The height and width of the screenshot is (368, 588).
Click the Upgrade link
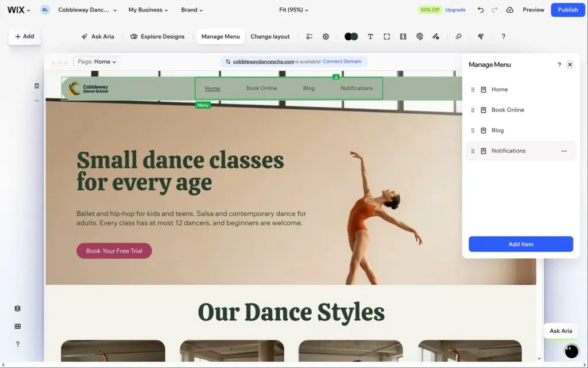click(455, 10)
